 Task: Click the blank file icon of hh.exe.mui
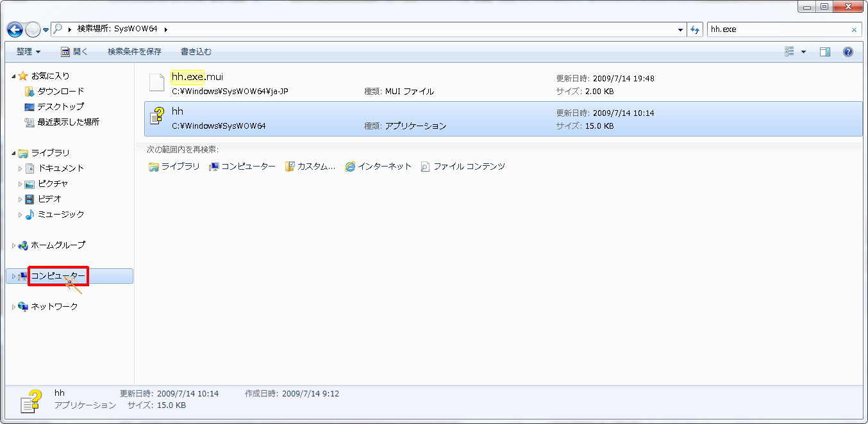point(157,83)
